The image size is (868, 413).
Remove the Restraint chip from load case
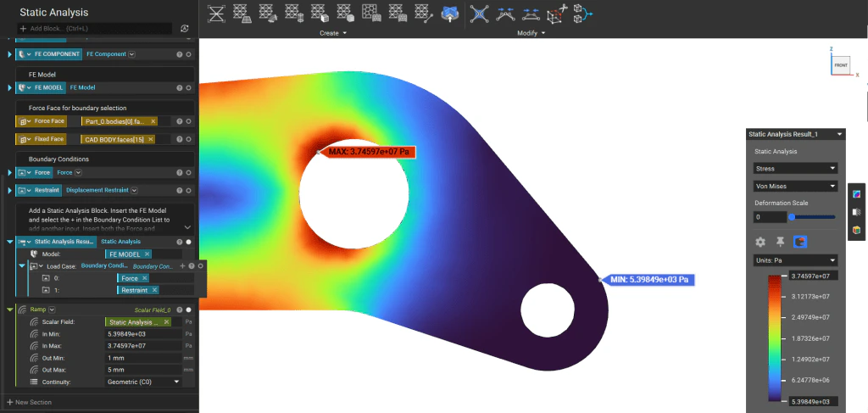[154, 290]
